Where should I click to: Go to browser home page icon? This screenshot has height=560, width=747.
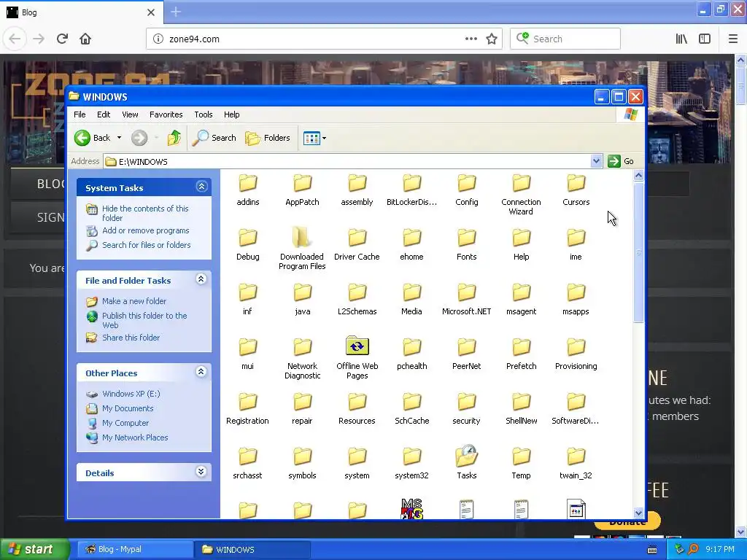[85, 39]
